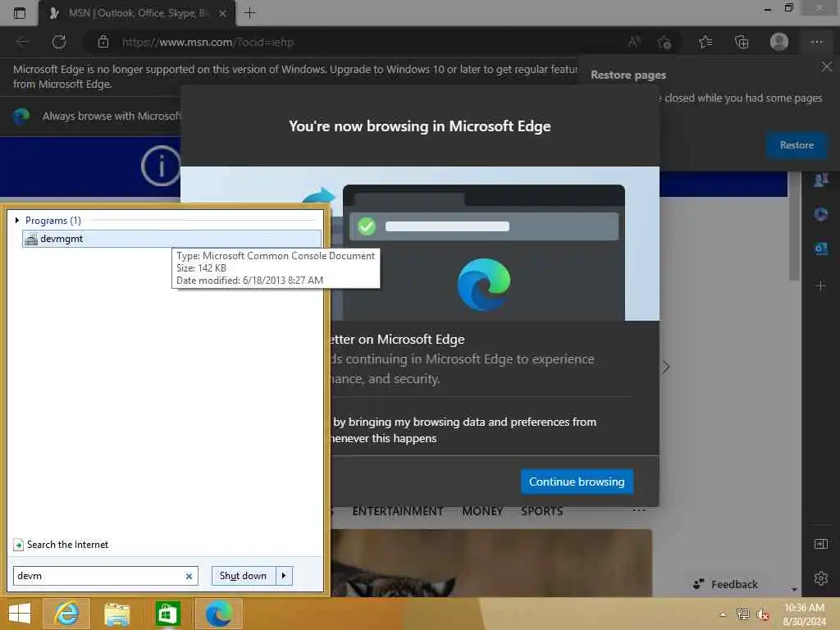Open Feedback button on MSN page

(x=726, y=584)
